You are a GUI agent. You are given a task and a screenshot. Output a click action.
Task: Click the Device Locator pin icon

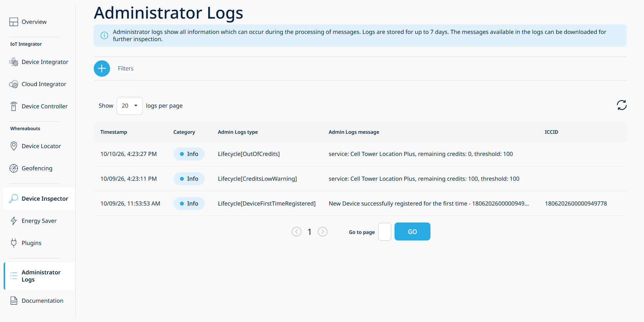[14, 146]
